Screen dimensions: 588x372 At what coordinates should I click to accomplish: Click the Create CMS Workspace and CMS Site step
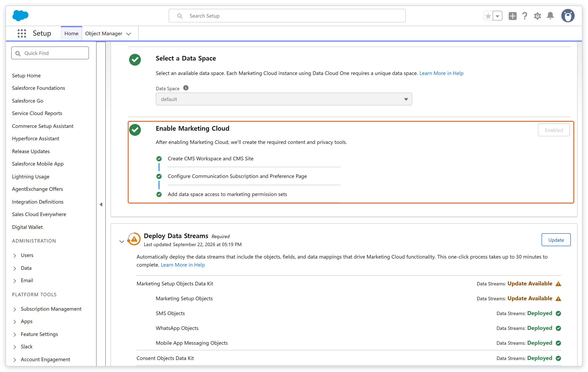pyautogui.click(x=210, y=158)
